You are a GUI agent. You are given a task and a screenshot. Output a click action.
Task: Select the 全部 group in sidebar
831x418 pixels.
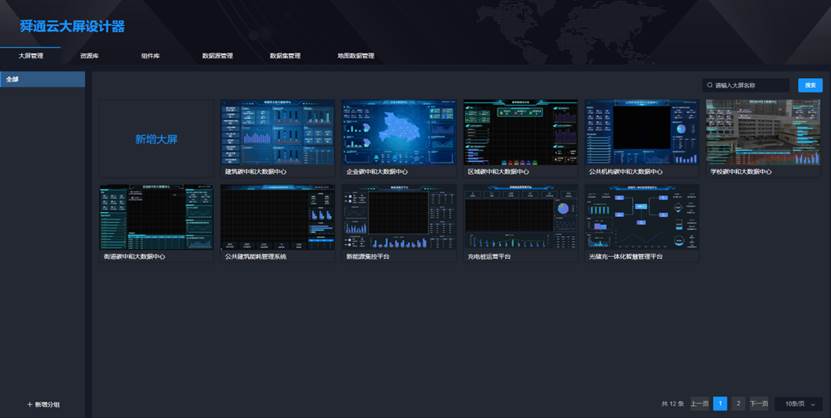click(43, 79)
